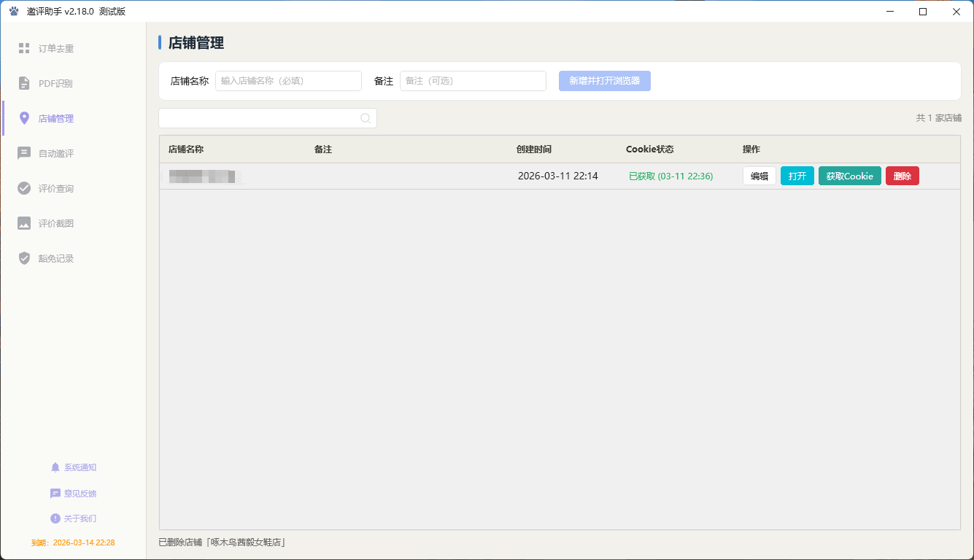Click the 新增并打开浏览器 button
This screenshot has height=560, width=974.
[x=605, y=81]
